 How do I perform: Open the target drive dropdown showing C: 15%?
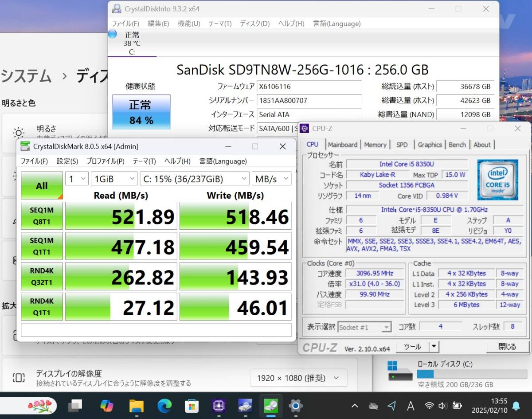[x=195, y=179]
